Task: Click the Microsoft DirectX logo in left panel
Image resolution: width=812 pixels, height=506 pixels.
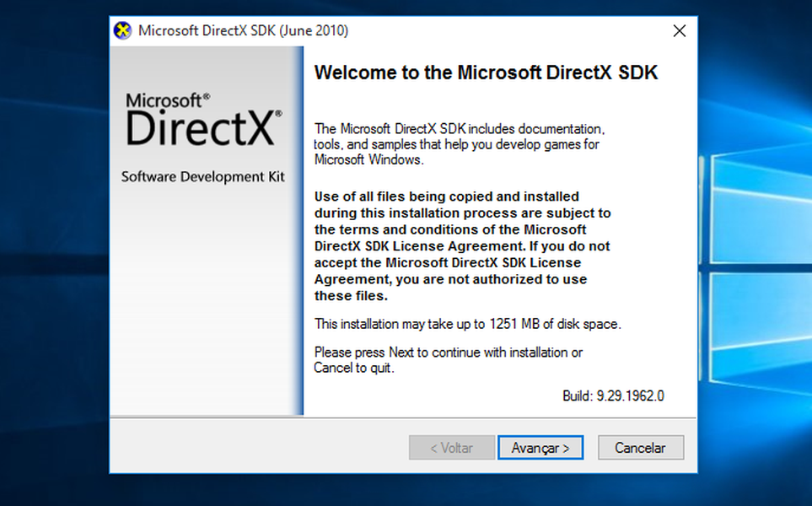Action: tap(203, 121)
